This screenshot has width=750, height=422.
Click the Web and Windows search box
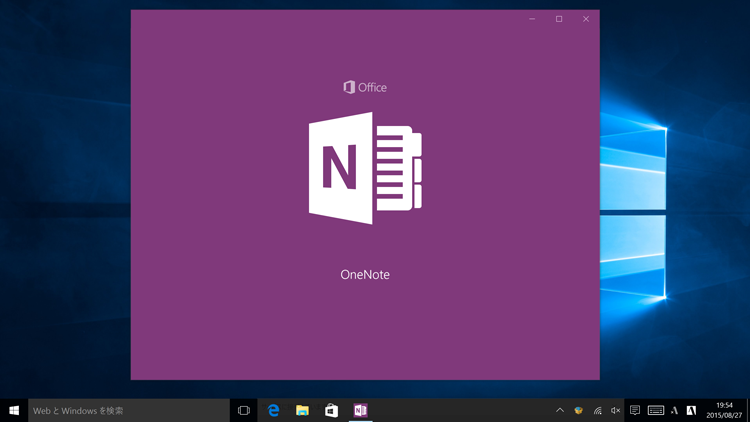point(128,410)
